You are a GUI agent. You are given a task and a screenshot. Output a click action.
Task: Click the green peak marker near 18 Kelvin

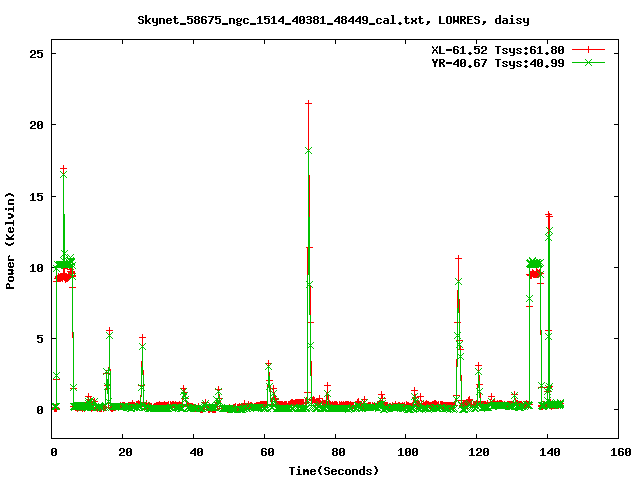(x=308, y=151)
